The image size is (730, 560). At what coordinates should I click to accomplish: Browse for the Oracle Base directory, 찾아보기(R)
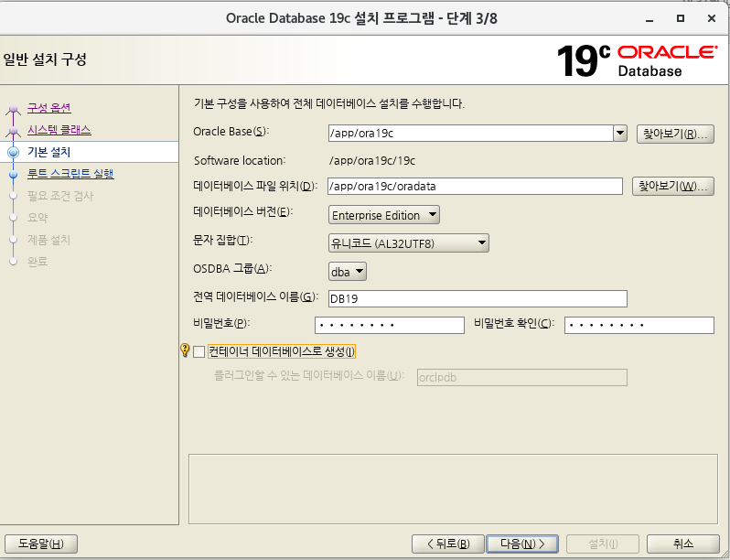coord(675,134)
